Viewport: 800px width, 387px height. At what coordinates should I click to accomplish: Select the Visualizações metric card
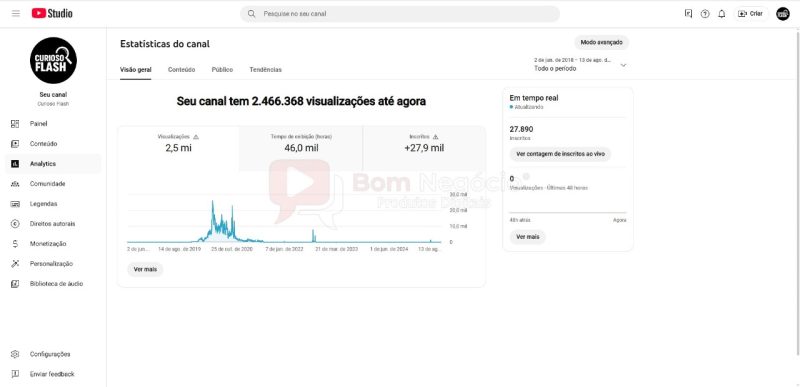[178, 148]
